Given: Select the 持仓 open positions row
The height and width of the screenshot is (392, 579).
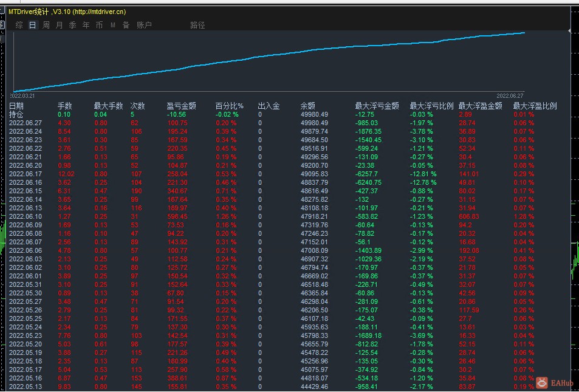Looking at the screenshot, I should click(16, 114).
